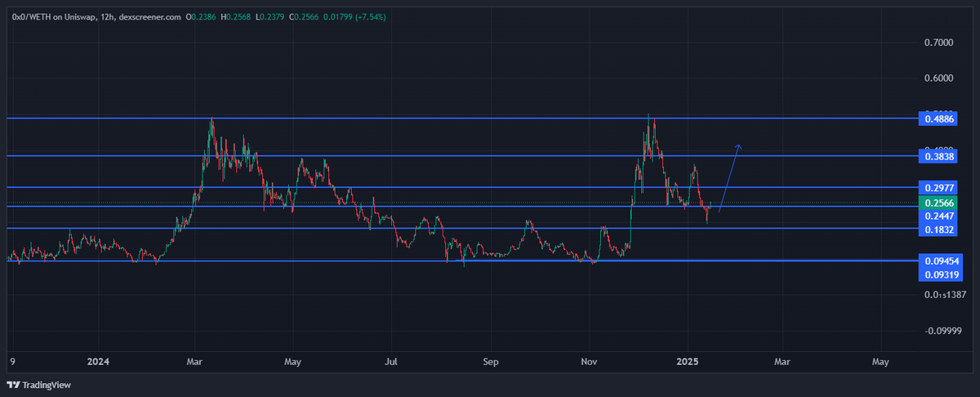Image resolution: width=980 pixels, height=397 pixels.
Task: Select the 0.2977 price line label
Action: [939, 187]
